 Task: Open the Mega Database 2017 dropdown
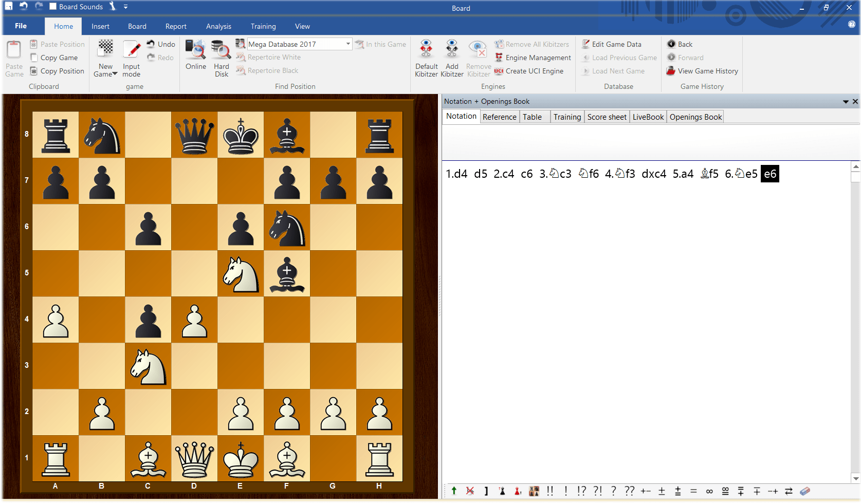coord(347,44)
